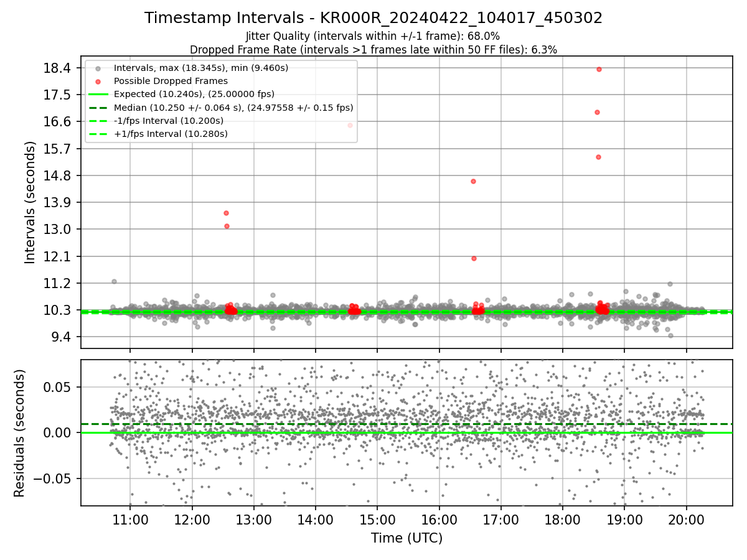747x560 pixels.
Task: Select the gray 11.2 second point before 11:00
Action: coord(114,281)
